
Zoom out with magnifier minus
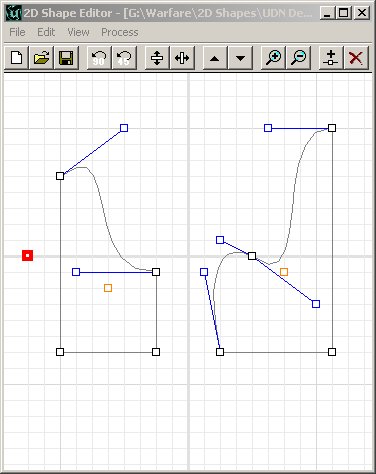click(299, 58)
